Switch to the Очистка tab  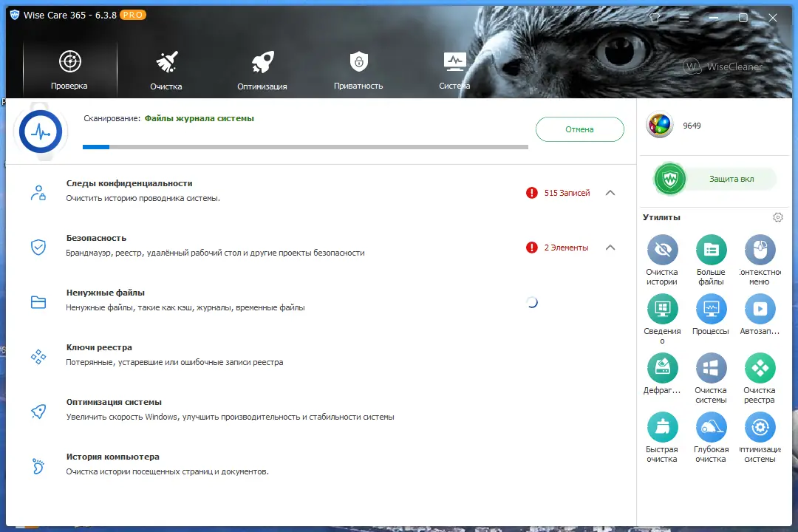(166, 69)
